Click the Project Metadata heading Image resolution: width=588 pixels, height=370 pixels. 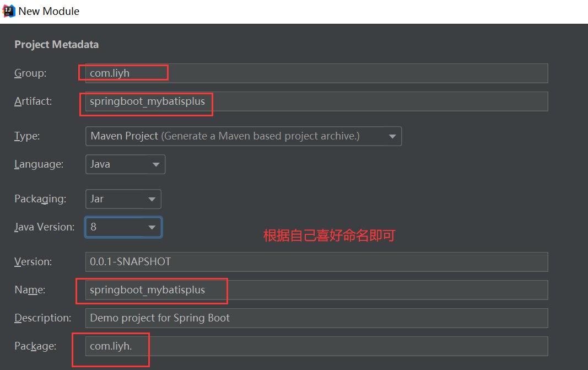click(57, 44)
